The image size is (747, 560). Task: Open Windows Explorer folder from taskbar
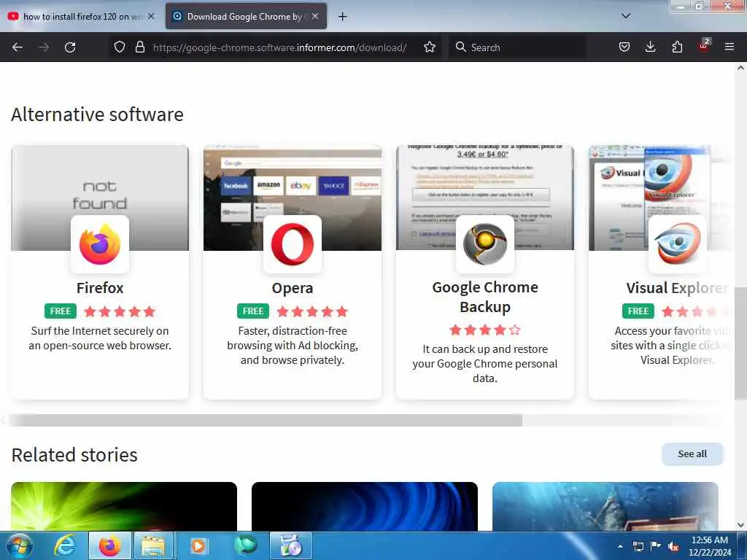click(153, 545)
